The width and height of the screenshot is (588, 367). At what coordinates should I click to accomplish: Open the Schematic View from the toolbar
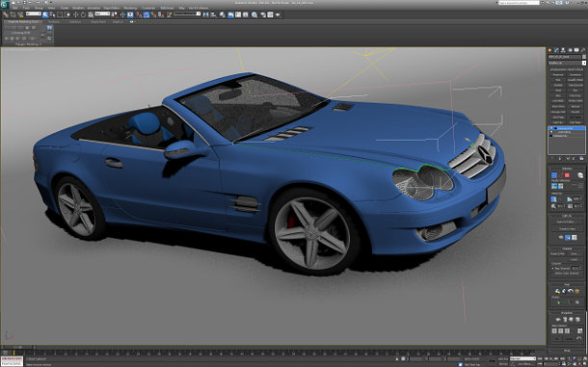tap(246, 14)
